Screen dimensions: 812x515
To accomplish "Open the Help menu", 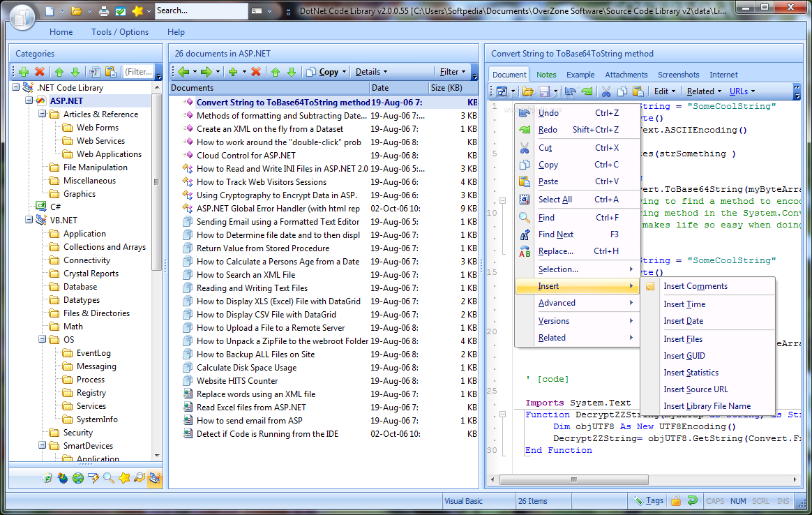I will [176, 32].
